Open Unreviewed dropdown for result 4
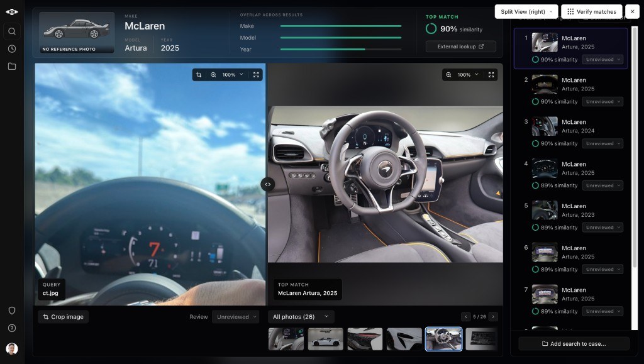The image size is (644, 364). pyautogui.click(x=602, y=185)
